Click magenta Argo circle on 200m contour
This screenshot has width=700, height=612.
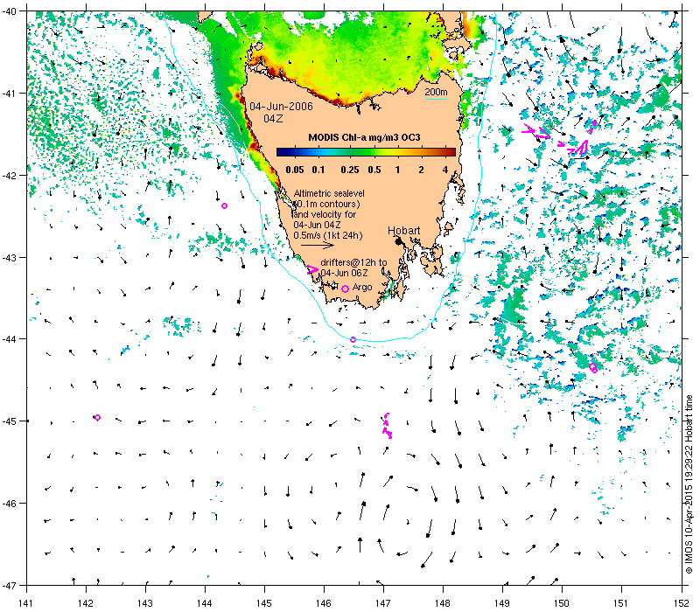tap(353, 340)
